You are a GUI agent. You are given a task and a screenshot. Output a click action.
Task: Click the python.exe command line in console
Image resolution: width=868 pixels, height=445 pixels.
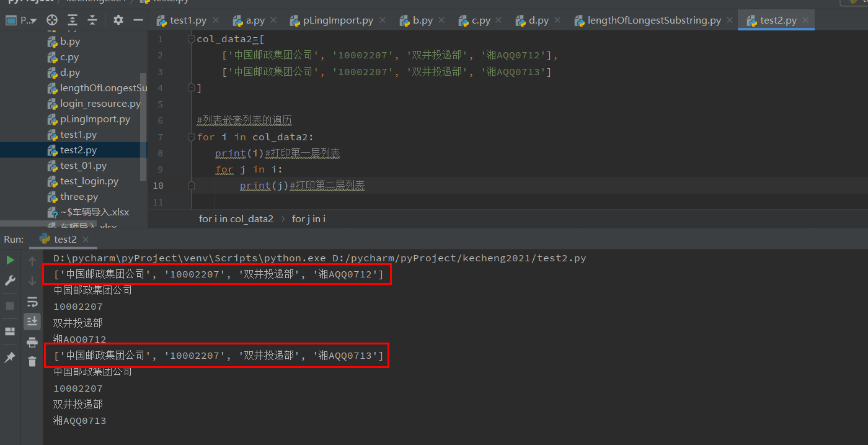point(320,258)
